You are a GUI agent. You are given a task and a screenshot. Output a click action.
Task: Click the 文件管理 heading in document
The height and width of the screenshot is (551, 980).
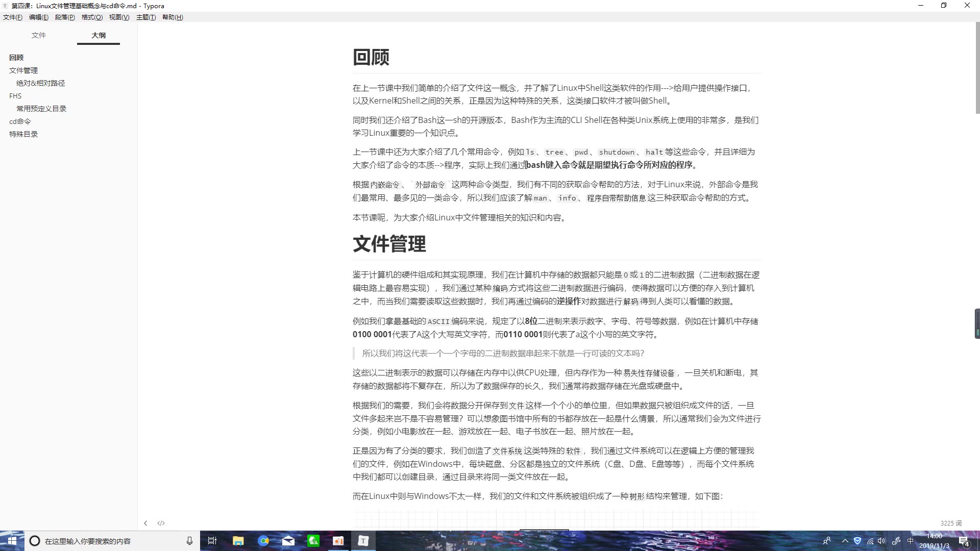(389, 243)
